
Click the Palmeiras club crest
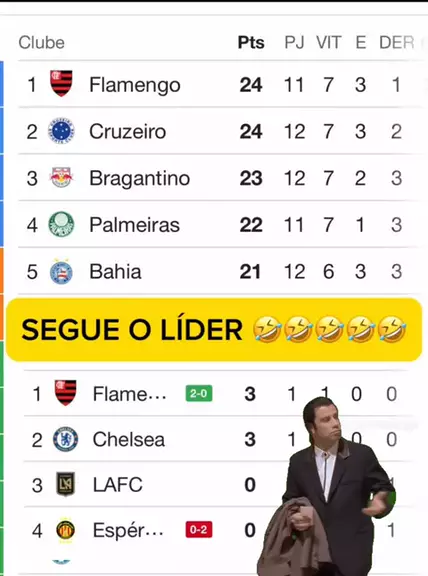coord(61,224)
